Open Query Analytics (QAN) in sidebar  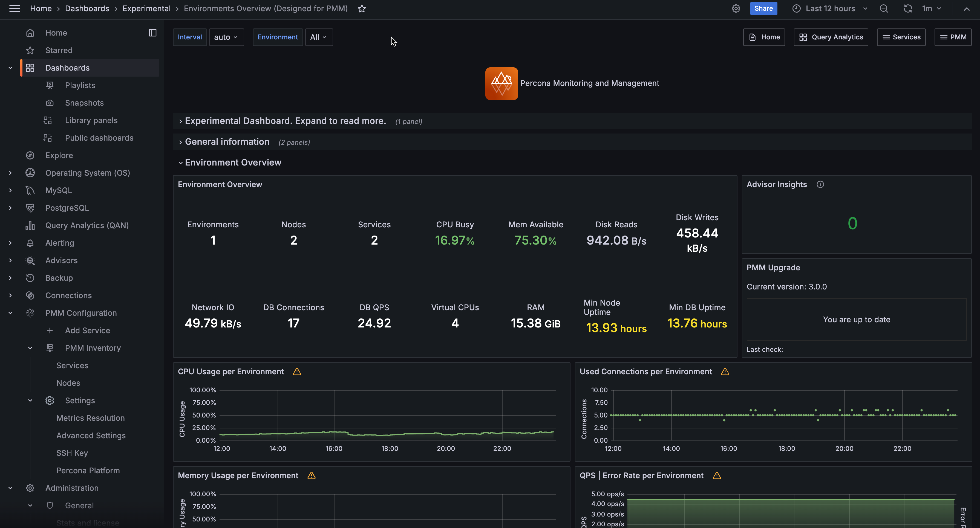87,225
